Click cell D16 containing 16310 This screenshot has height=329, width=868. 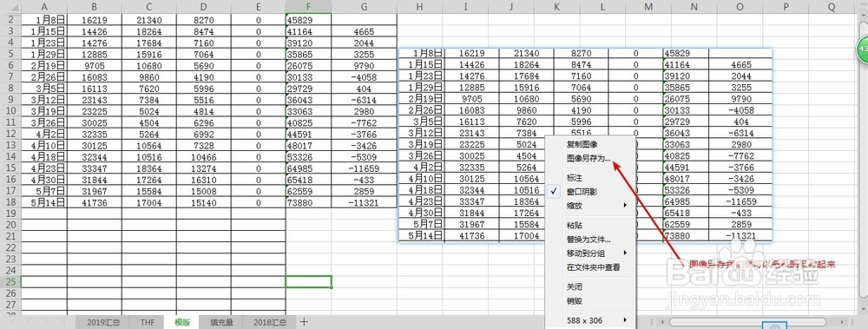[x=204, y=180]
